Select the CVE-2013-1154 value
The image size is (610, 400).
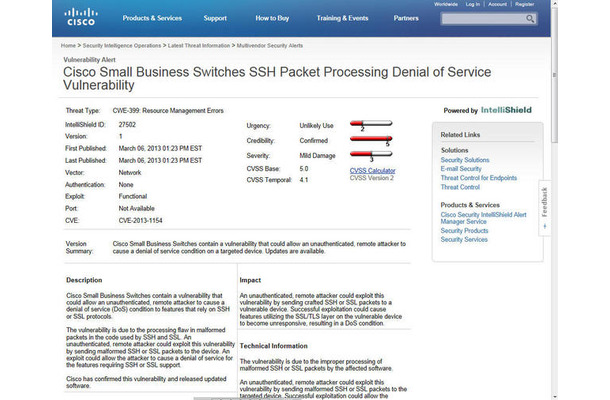coord(140,221)
